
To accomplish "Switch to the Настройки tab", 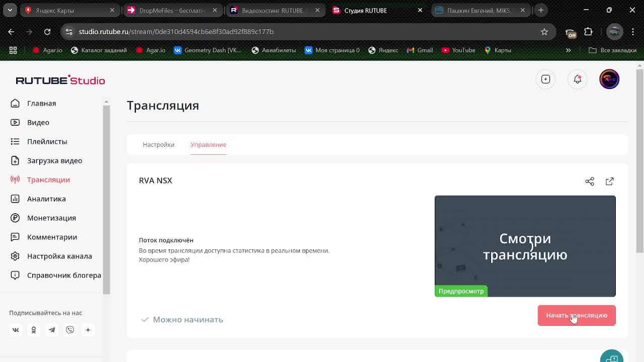I will [x=158, y=144].
